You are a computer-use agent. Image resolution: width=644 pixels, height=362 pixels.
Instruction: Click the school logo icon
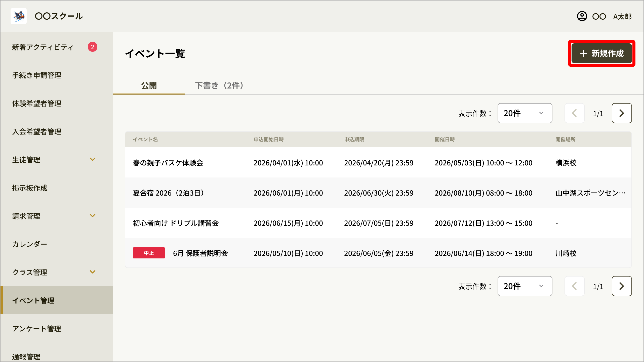point(19,16)
